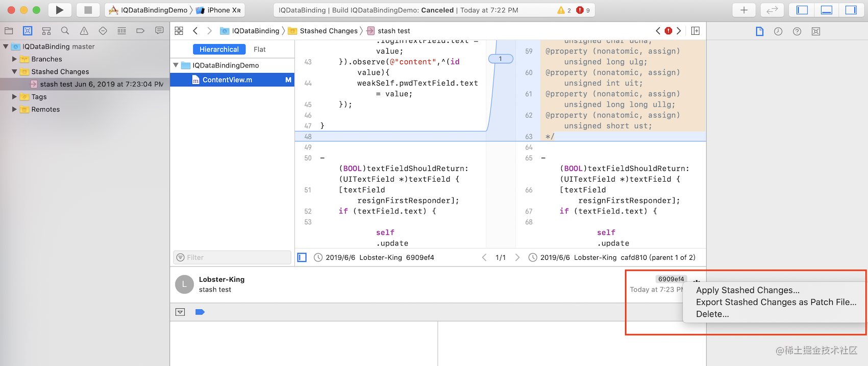The width and height of the screenshot is (868, 366).
Task: Choose the iPhone XR run destination
Action: (x=218, y=10)
